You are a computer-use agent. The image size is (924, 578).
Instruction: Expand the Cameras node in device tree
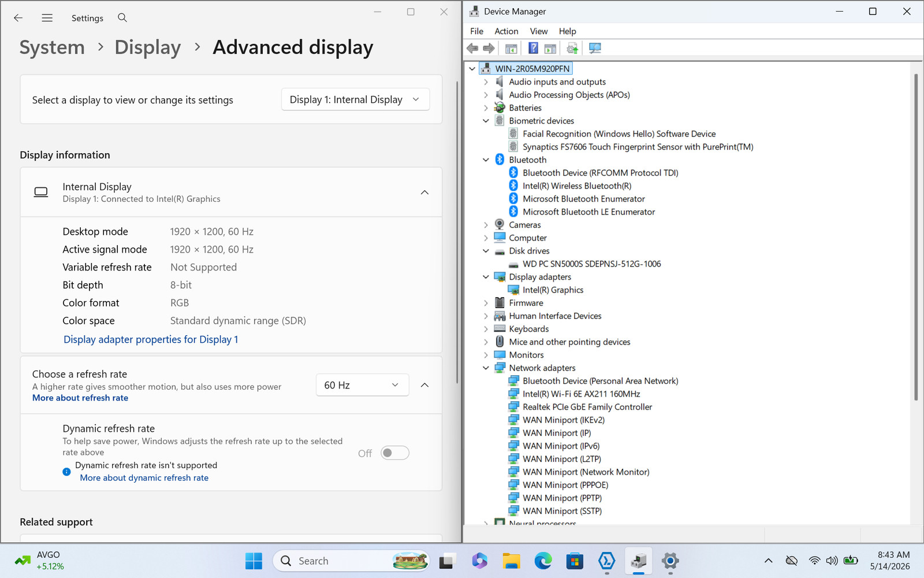486,225
